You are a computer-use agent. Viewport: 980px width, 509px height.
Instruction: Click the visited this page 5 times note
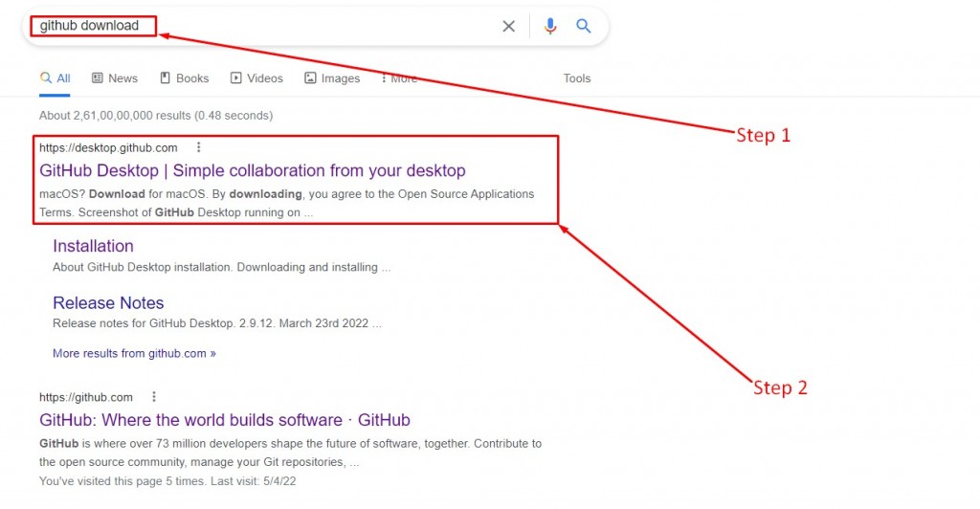pos(167,481)
